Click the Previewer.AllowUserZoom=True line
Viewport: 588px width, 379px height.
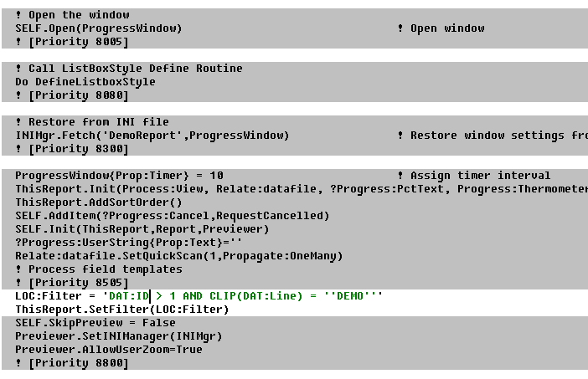point(109,350)
